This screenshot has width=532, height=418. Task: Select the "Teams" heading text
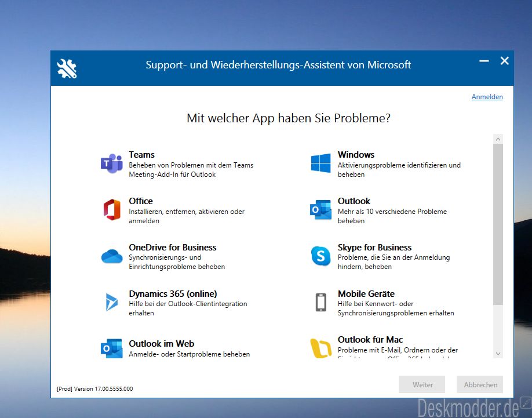(x=141, y=155)
